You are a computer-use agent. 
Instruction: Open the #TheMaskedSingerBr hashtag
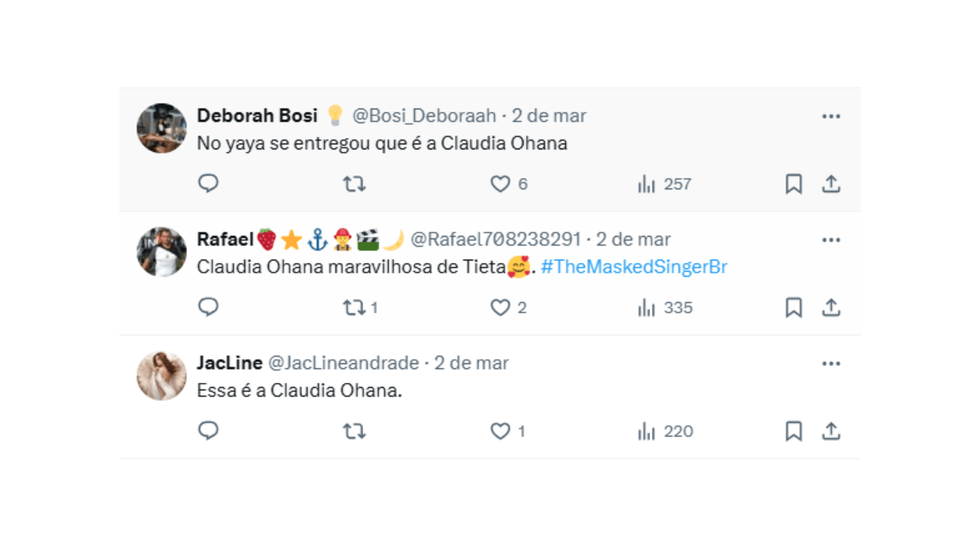click(x=636, y=267)
